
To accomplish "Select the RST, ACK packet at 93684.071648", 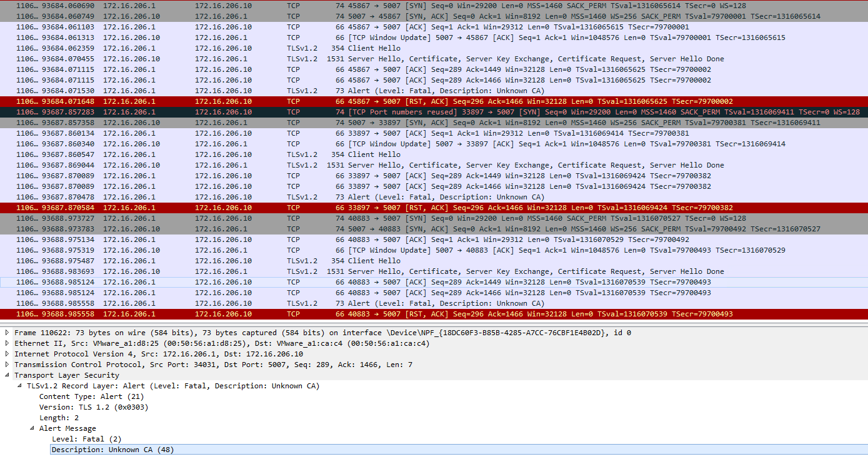I will pos(434,101).
